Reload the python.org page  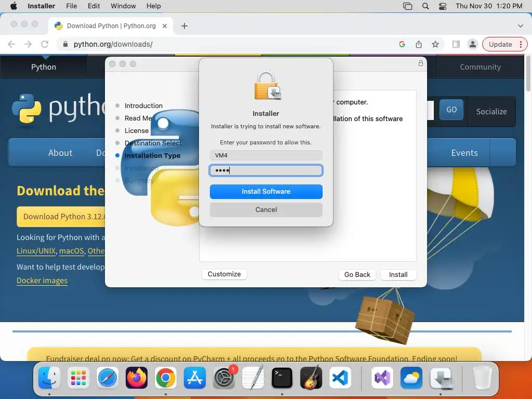tap(45, 44)
